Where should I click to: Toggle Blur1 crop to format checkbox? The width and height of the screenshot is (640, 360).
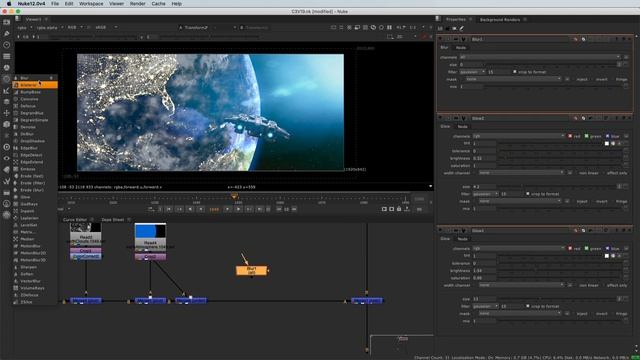[x=515, y=72]
